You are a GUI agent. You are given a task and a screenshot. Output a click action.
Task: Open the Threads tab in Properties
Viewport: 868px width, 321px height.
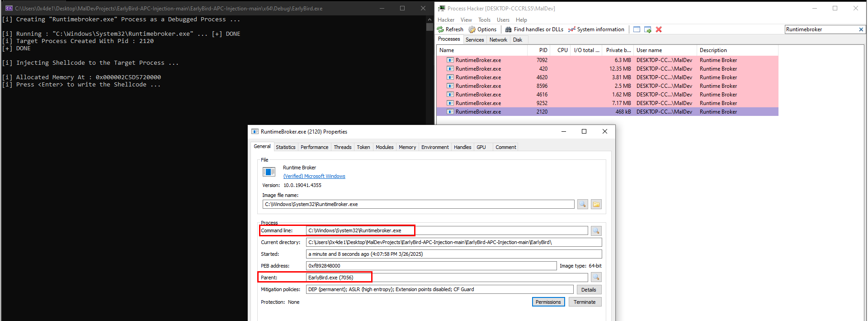(x=343, y=147)
